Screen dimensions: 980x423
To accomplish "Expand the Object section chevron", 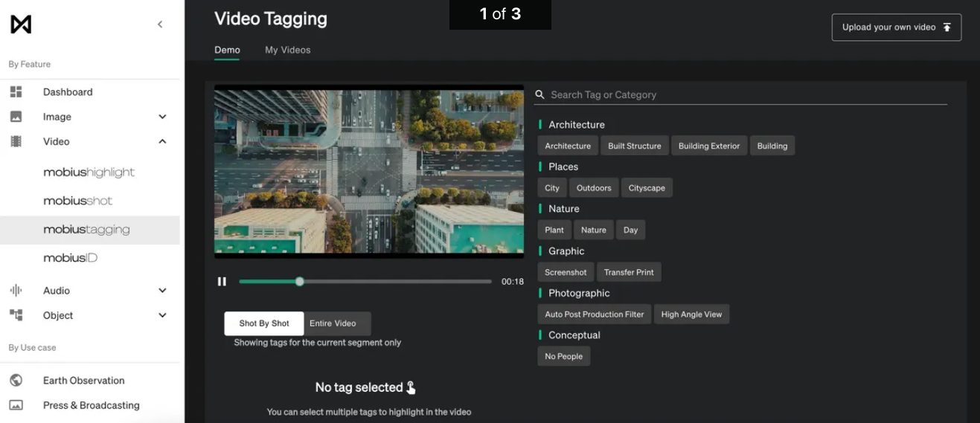I will 162,315.
